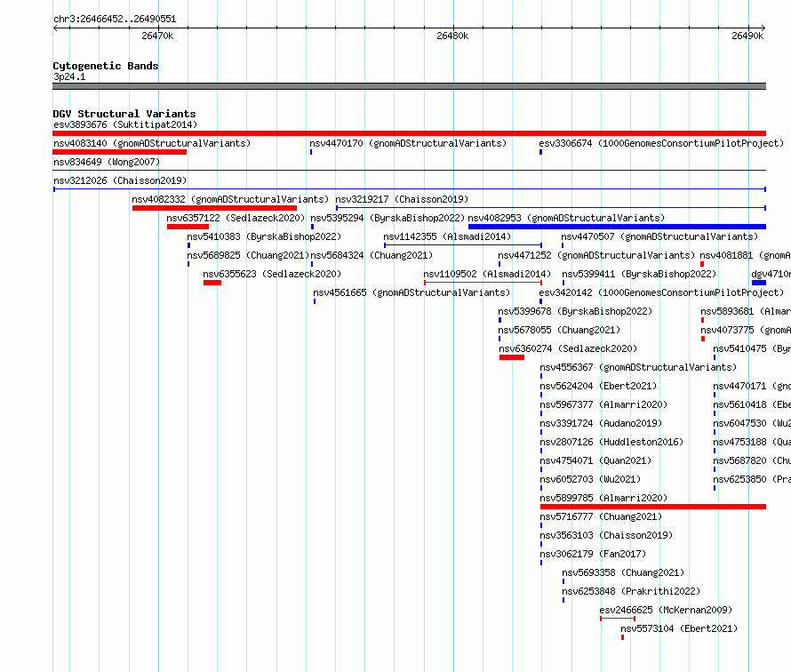The width and height of the screenshot is (791, 672).
Task: Click esv3306674 (1000GenomesConsortiumPilotProject) label
Action: pos(661,143)
